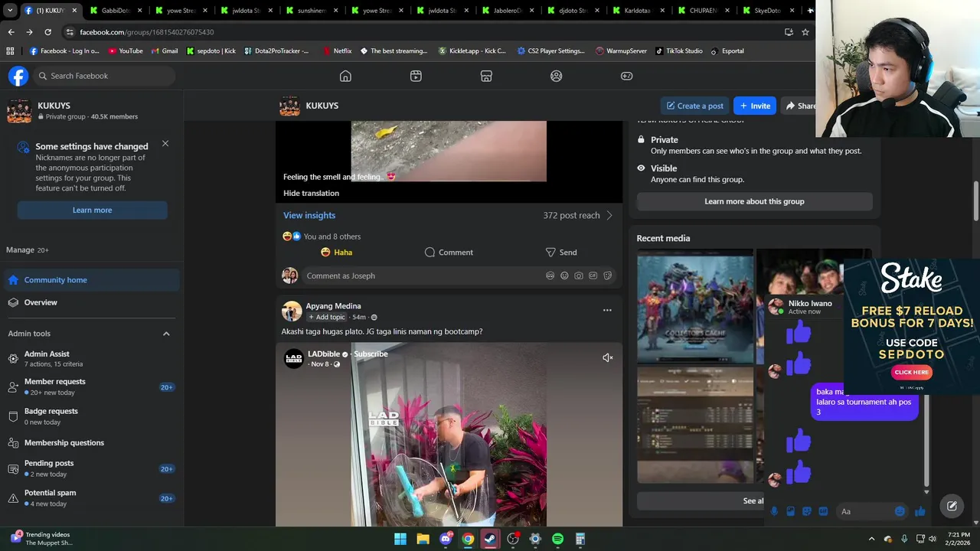The image size is (980, 551).
Task: Click the Stake ad 'CLICK HERE' button
Action: 911,372
